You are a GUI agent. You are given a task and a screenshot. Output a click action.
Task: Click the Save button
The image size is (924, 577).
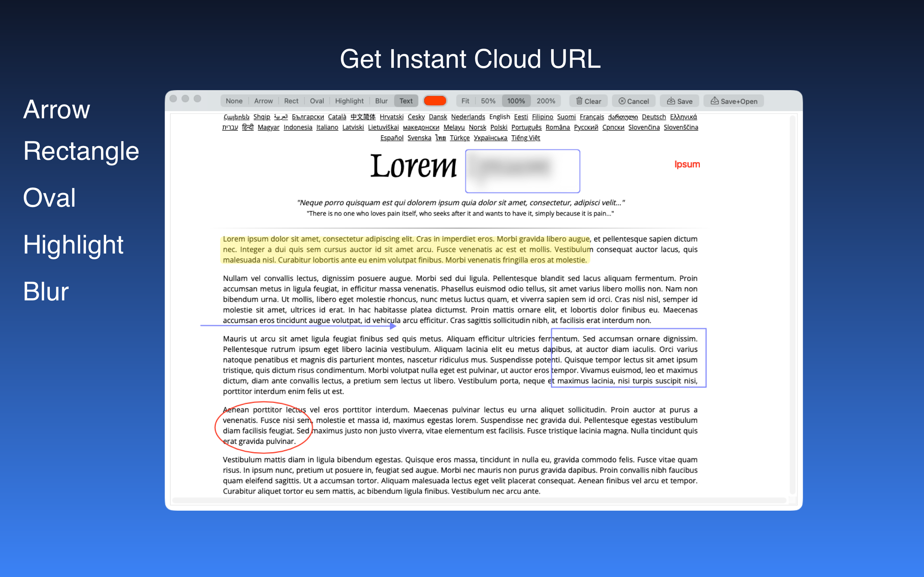coord(679,101)
